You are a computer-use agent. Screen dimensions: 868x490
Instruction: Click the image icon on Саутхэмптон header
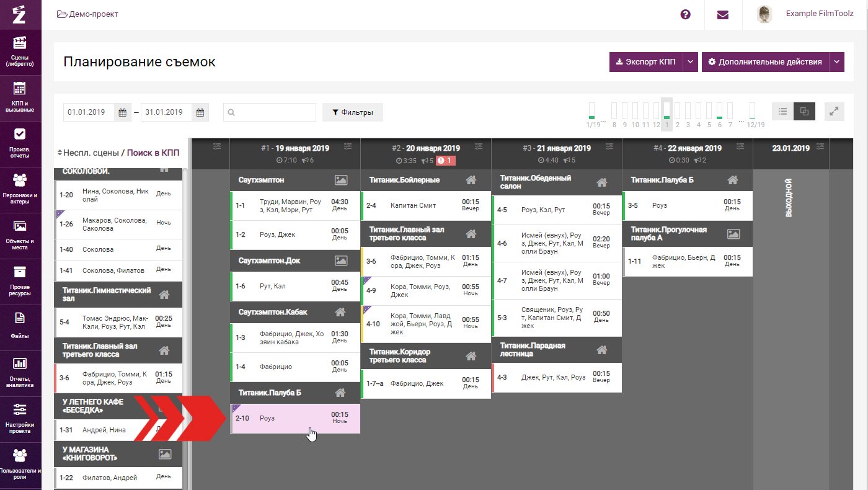tap(340, 180)
